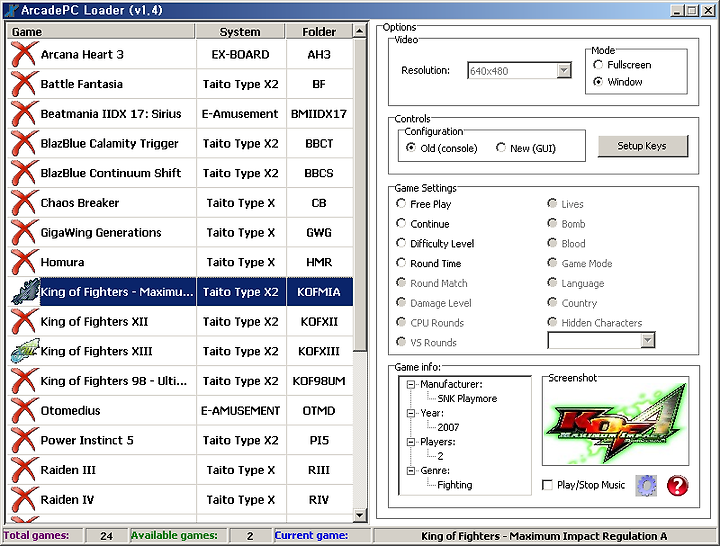Click red X icon beside Otomedius
The image size is (720, 546).
coord(24,411)
